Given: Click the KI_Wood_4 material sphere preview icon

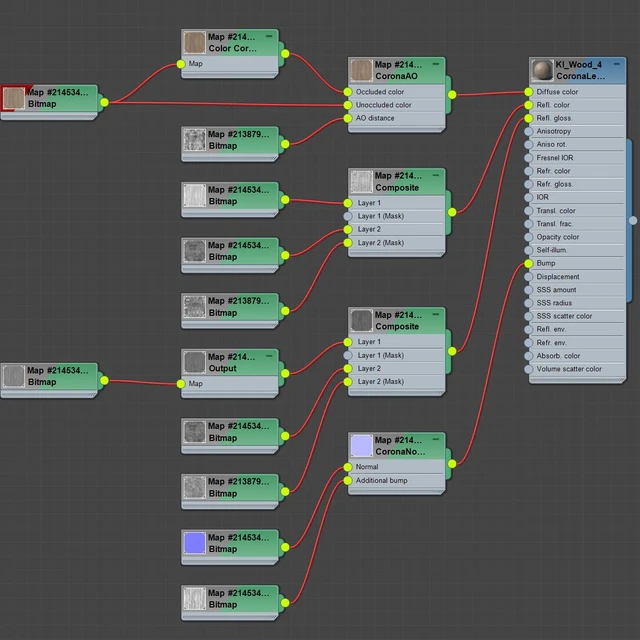Looking at the screenshot, I should click(x=541, y=70).
